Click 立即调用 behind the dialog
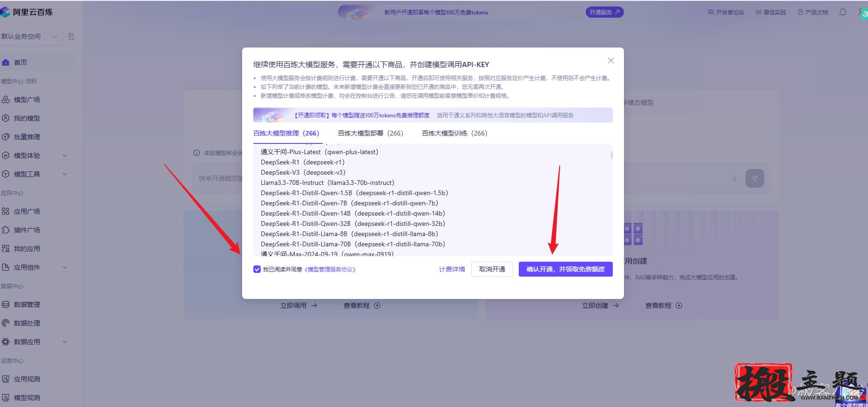 tap(298, 305)
